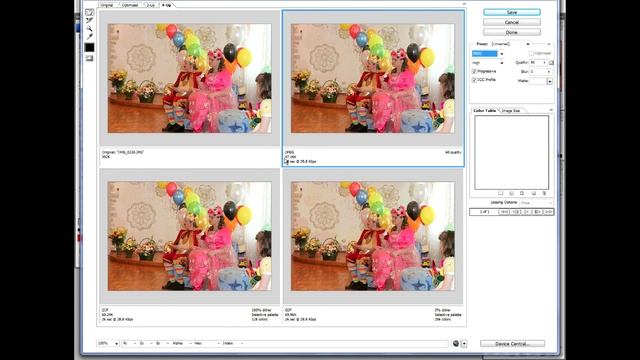The image size is (640, 360).
Task: Click the preview in browser globe icon
Action: pyautogui.click(x=456, y=344)
